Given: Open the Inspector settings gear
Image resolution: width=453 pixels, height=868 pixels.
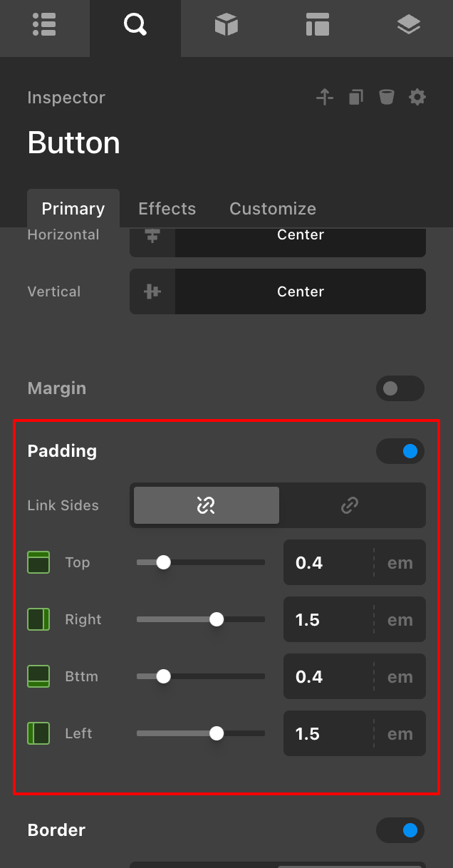Looking at the screenshot, I should 417,97.
